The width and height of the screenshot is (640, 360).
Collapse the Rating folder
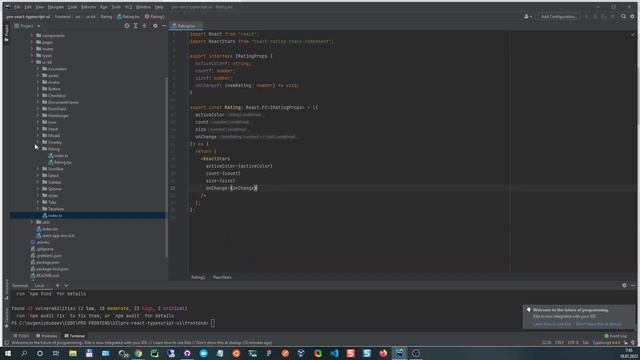click(38, 149)
